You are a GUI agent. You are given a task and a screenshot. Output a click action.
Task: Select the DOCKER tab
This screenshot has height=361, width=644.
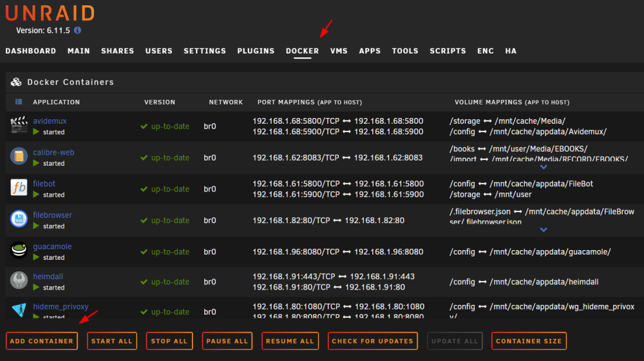click(x=302, y=51)
